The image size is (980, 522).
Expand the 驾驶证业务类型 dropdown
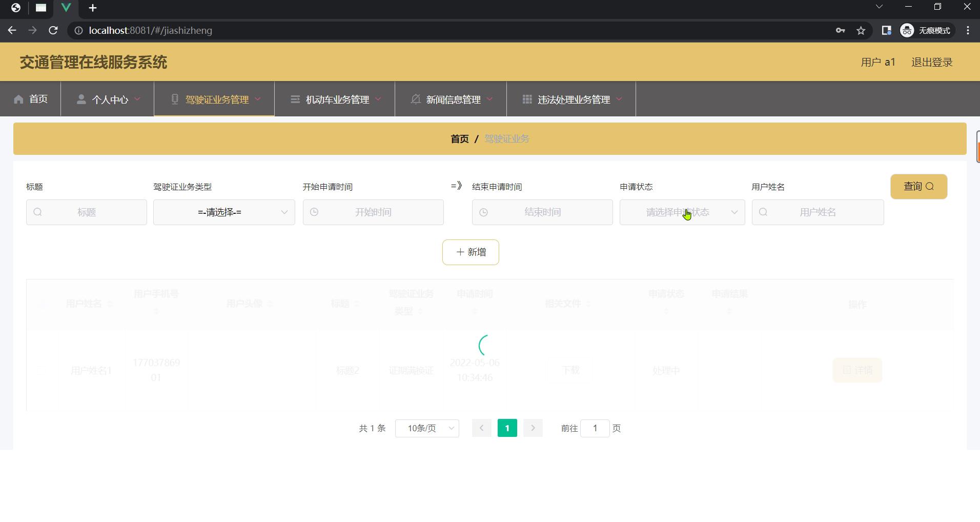[x=224, y=212]
